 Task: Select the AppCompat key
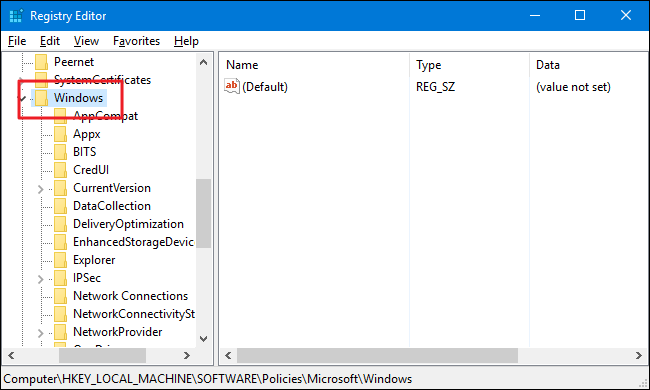(105, 116)
